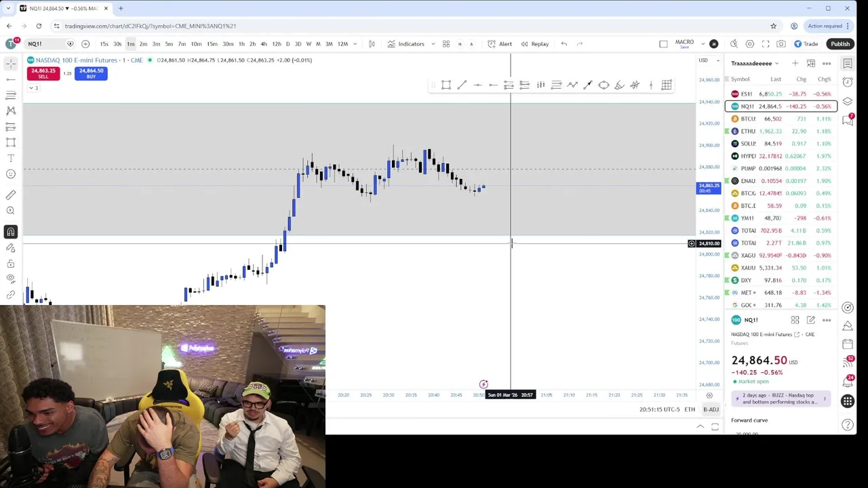This screenshot has width=868, height=488.
Task: Open quick search in top toolbar
Action: pos(734,44)
